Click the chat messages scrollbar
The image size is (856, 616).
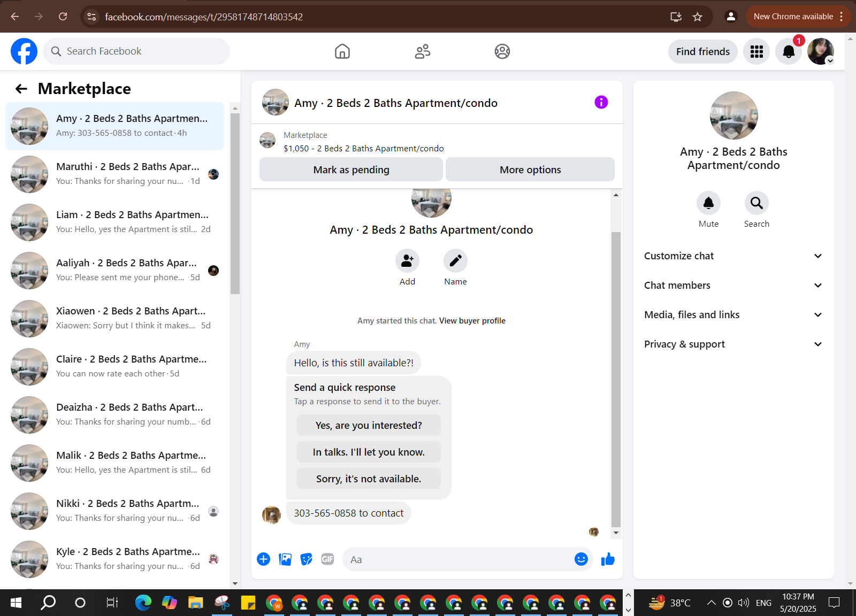pos(616,380)
